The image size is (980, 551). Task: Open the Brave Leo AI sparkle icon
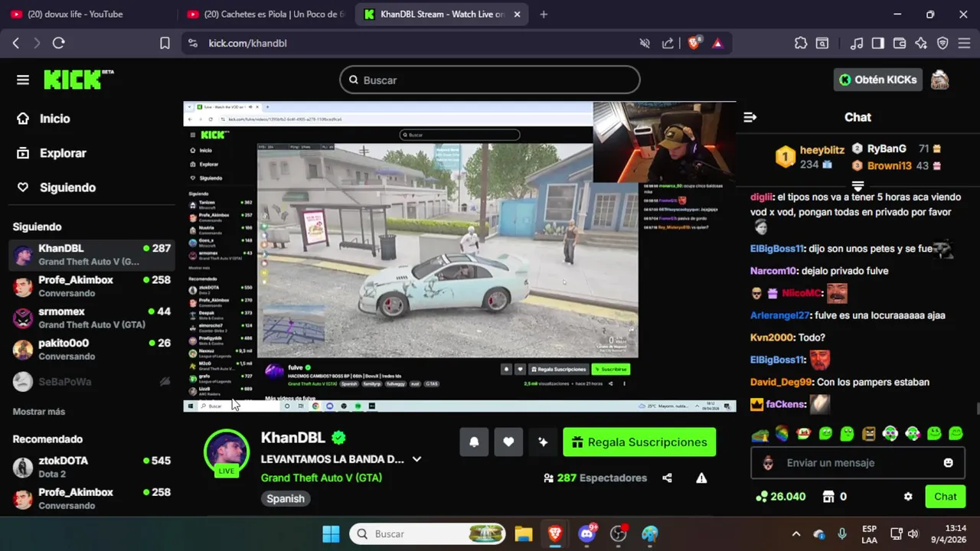[921, 44]
